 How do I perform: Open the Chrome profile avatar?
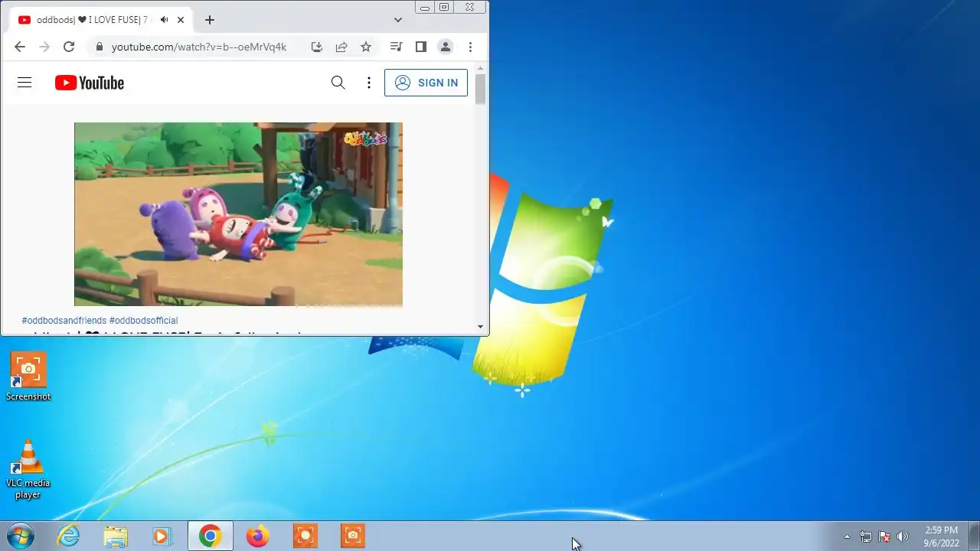[445, 47]
